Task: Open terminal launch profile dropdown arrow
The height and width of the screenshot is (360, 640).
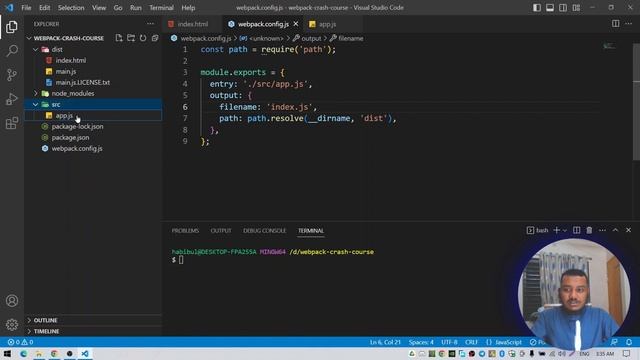Action: tap(565, 230)
